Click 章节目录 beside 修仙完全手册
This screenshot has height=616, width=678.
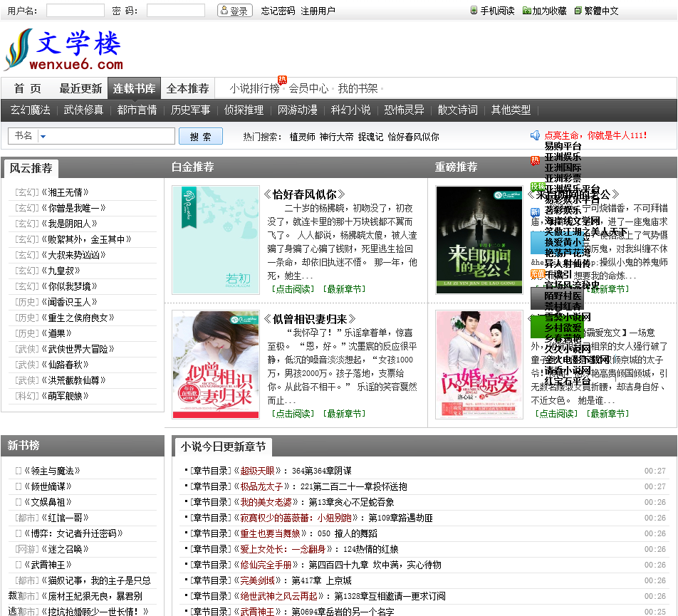(x=211, y=565)
